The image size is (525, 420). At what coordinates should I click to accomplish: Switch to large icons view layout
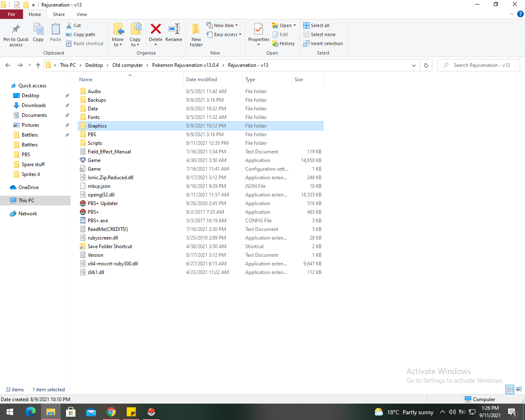[519, 389]
